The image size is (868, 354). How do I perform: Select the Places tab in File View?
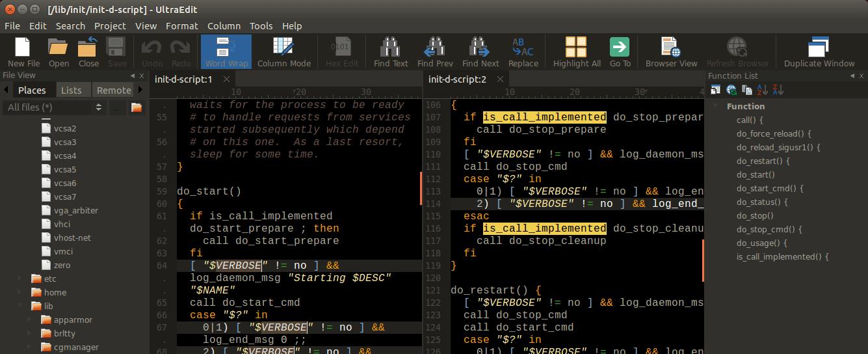tap(32, 90)
